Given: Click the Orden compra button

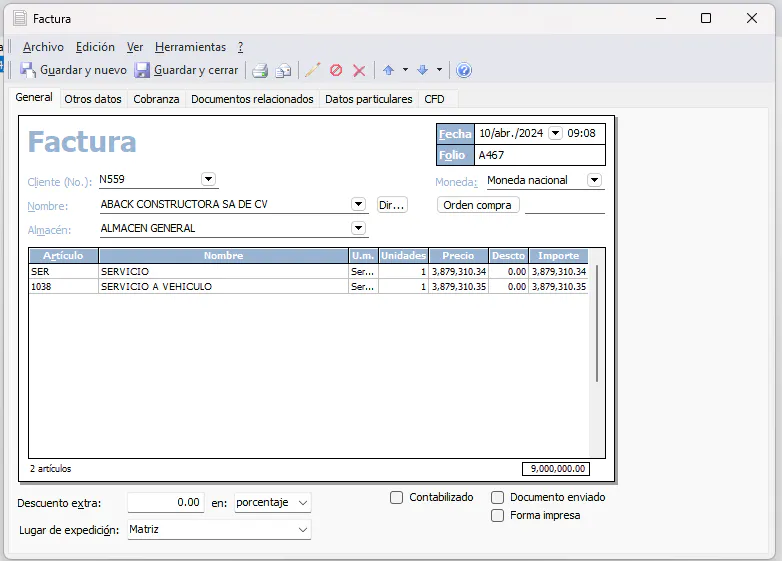Looking at the screenshot, I should coord(478,205).
